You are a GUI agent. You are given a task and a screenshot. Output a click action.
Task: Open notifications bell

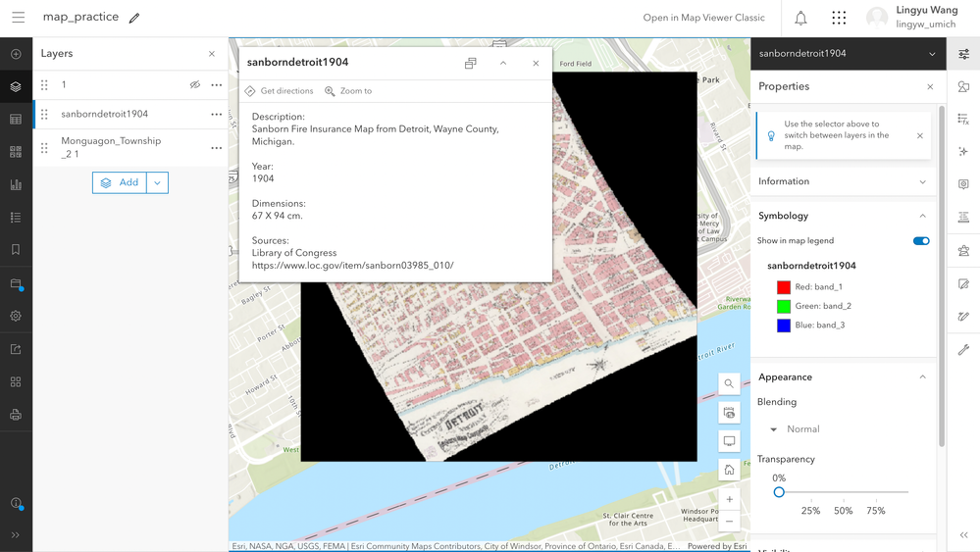[800, 18]
